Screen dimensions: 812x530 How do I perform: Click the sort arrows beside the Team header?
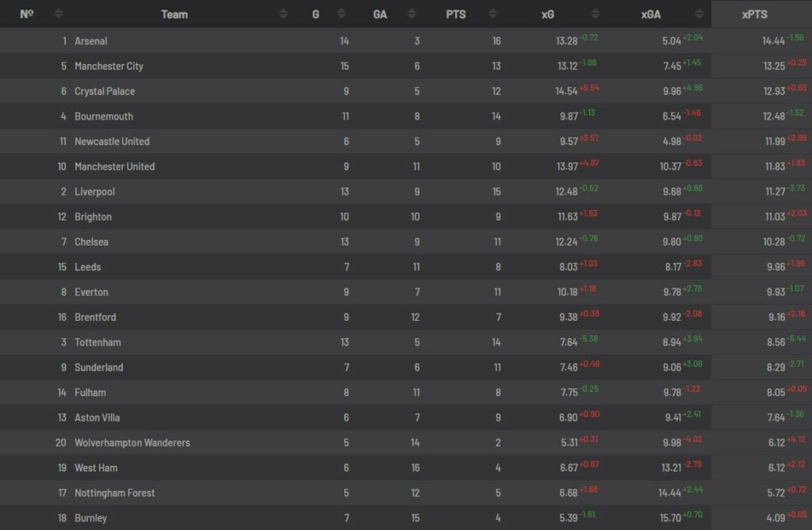point(284,14)
